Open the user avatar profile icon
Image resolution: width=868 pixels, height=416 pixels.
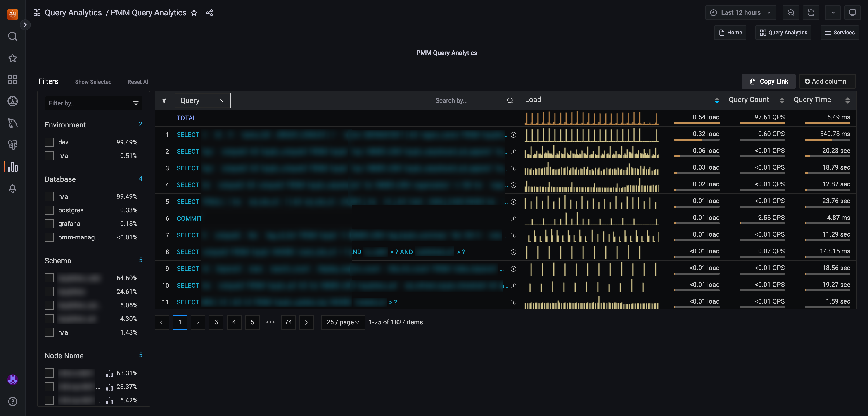[x=12, y=380]
